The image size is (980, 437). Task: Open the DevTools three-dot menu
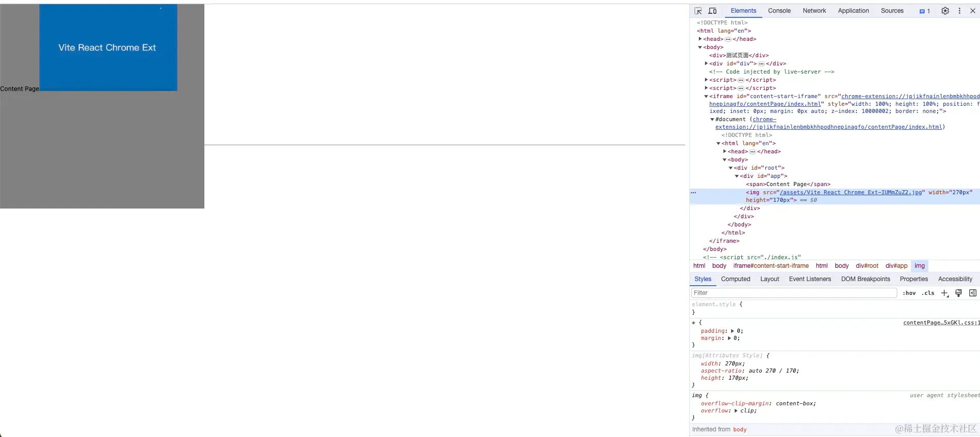[960, 11]
